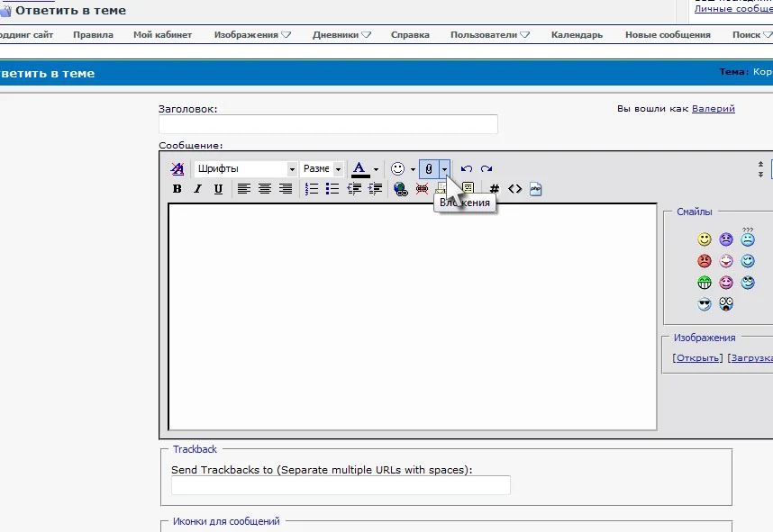This screenshot has width=773, height=532.
Task: Toggle italic formatting
Action: (198, 189)
